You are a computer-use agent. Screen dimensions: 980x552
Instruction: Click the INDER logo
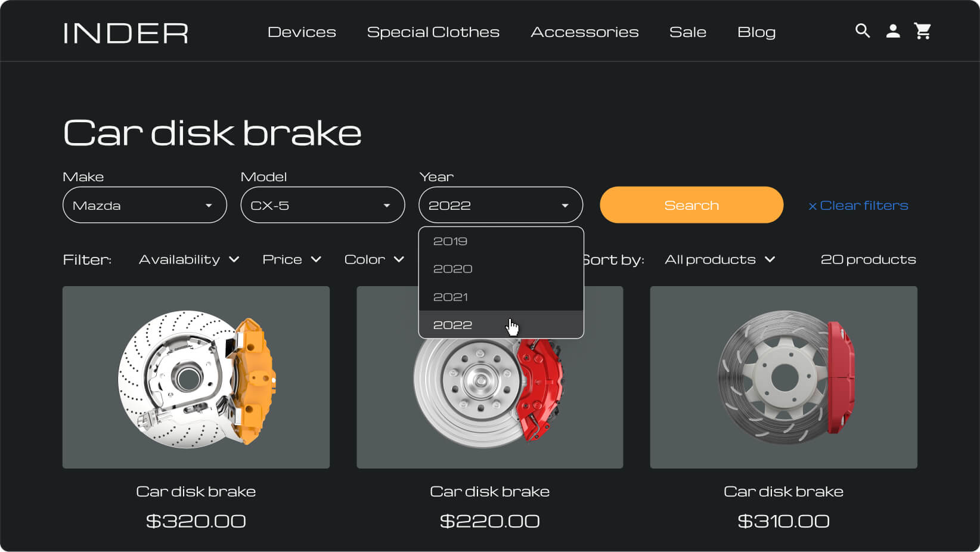126,33
